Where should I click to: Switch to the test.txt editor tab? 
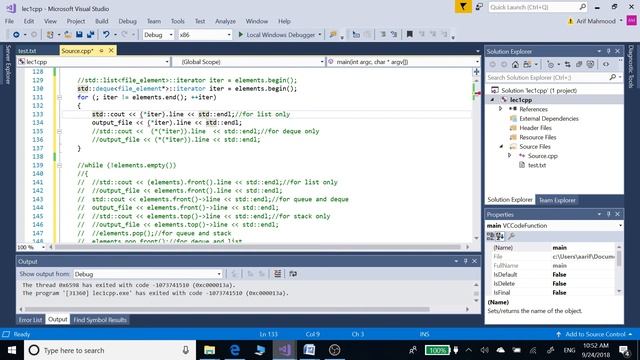point(27,51)
